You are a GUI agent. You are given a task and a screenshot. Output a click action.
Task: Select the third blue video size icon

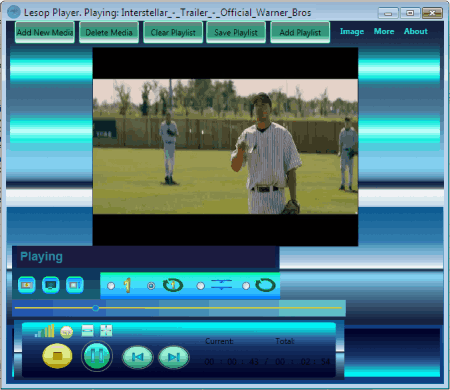pos(75,285)
